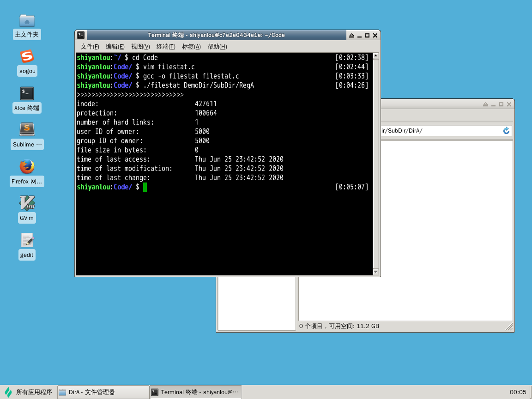Click the [0:02:38] timestamp in terminal
The width and height of the screenshot is (532, 414).
[x=351, y=58]
